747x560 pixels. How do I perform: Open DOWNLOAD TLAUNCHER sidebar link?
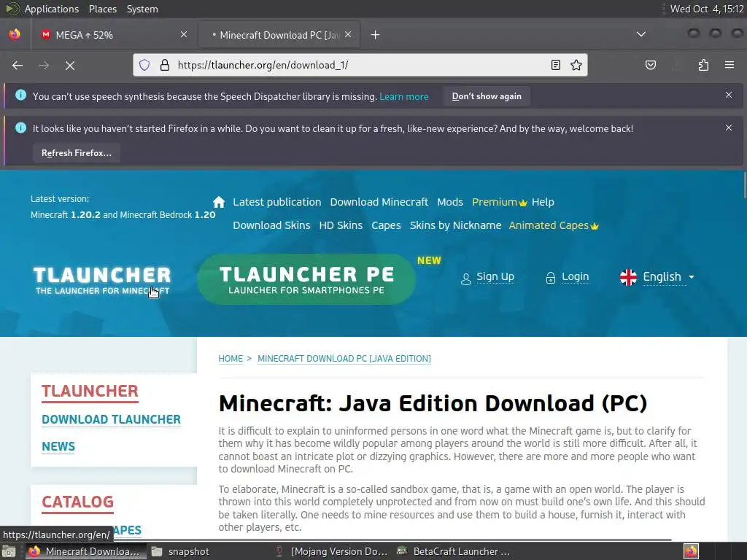pyautogui.click(x=111, y=419)
